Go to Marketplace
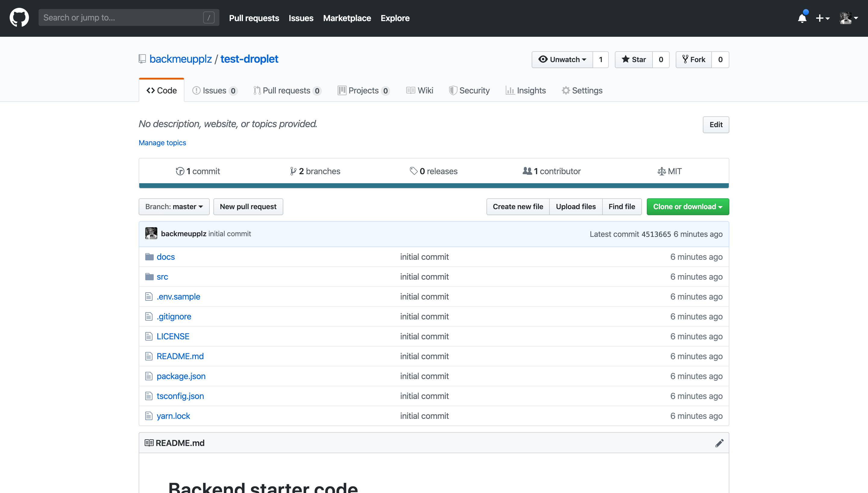The height and width of the screenshot is (493, 868). (347, 18)
